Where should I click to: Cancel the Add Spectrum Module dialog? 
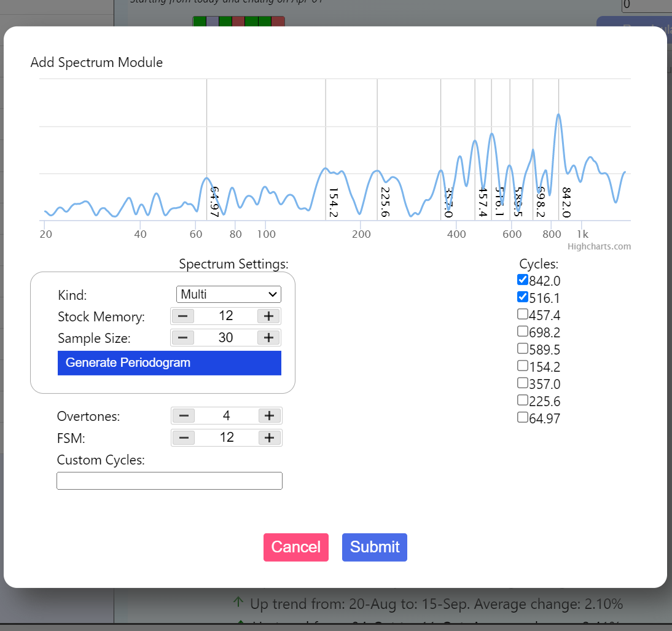click(x=295, y=547)
